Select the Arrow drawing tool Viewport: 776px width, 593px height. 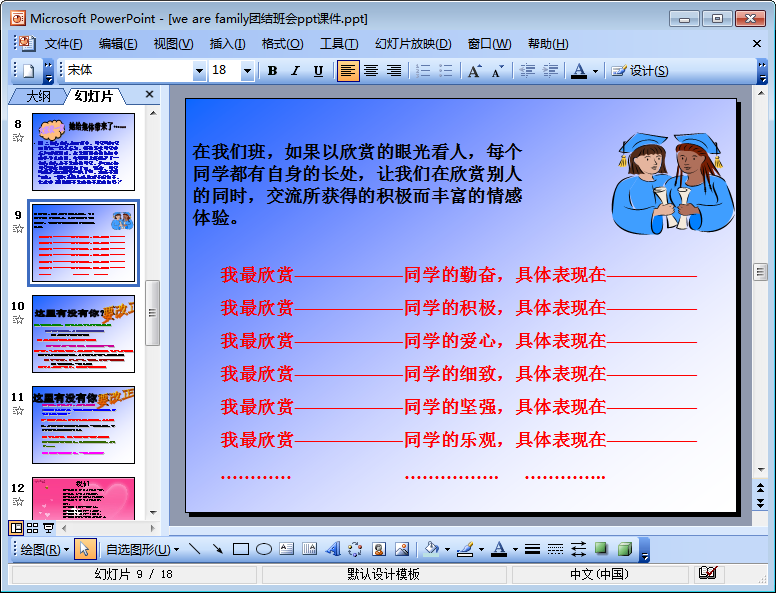(x=218, y=549)
